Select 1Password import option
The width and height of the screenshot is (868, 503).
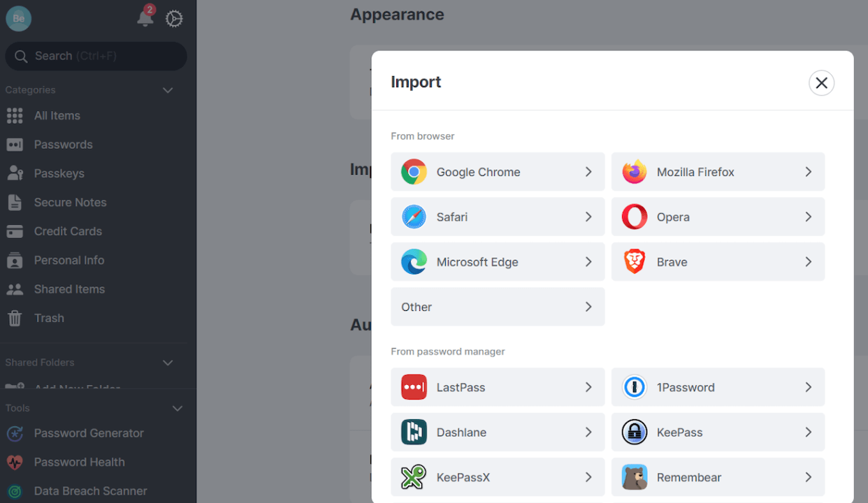(718, 387)
